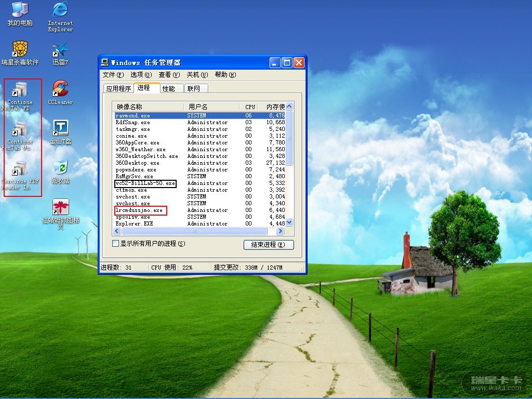Click 提交更改: 338M / 1247M status

(248, 268)
